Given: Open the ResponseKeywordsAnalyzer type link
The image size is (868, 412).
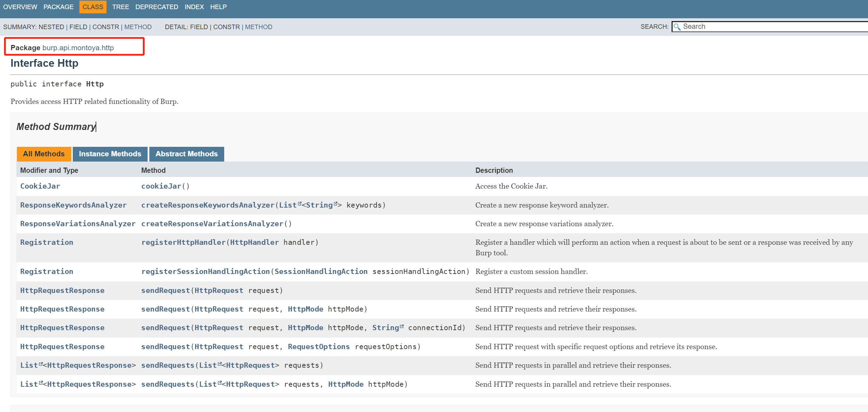Looking at the screenshot, I should [73, 205].
